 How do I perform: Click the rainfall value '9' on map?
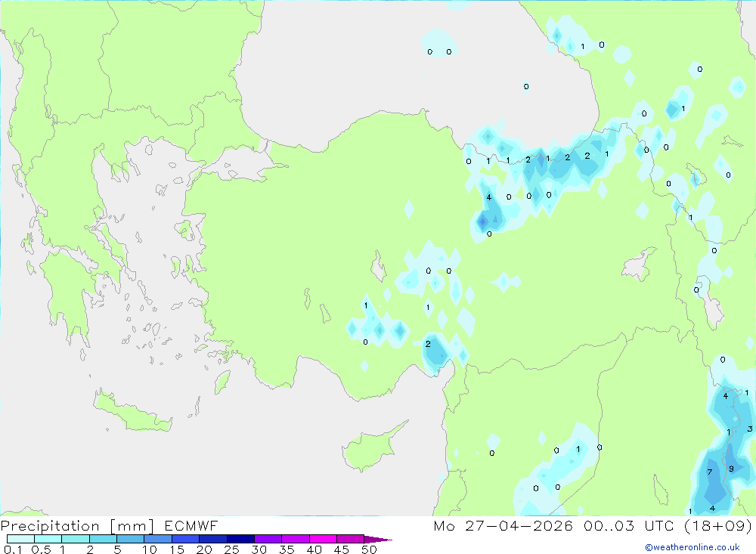click(x=731, y=469)
